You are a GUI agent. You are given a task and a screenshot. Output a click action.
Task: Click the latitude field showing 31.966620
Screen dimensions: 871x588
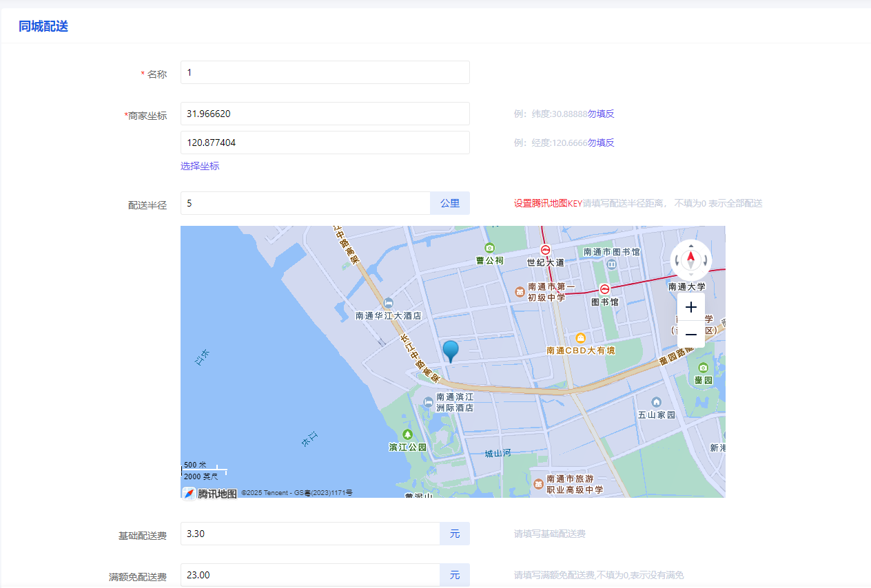pyautogui.click(x=325, y=114)
